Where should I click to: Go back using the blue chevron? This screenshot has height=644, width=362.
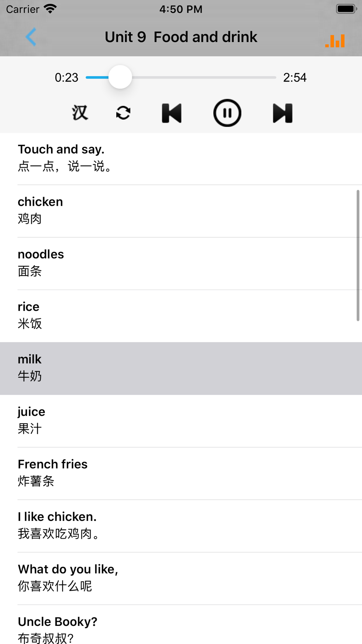pos(31,37)
